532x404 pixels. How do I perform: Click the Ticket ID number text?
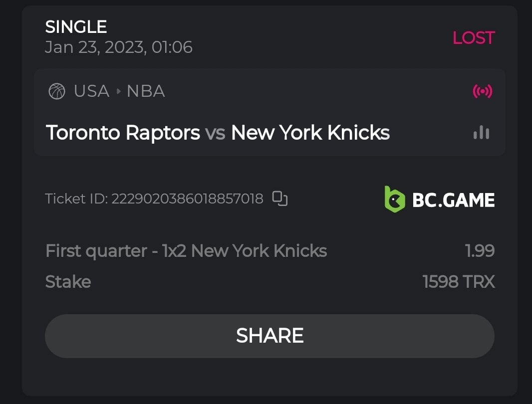click(x=187, y=199)
